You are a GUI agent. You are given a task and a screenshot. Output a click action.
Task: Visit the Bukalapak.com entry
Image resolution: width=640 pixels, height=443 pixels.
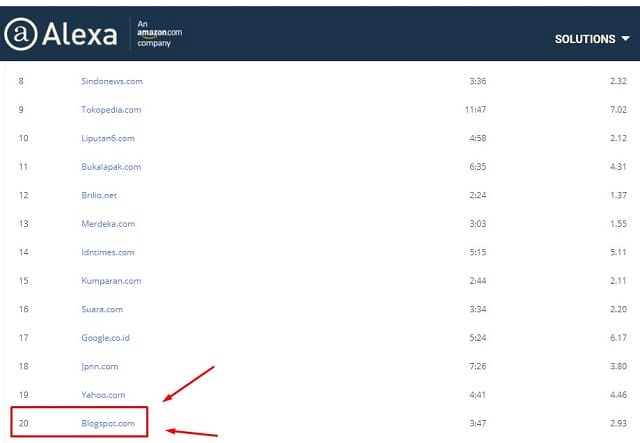point(111,166)
